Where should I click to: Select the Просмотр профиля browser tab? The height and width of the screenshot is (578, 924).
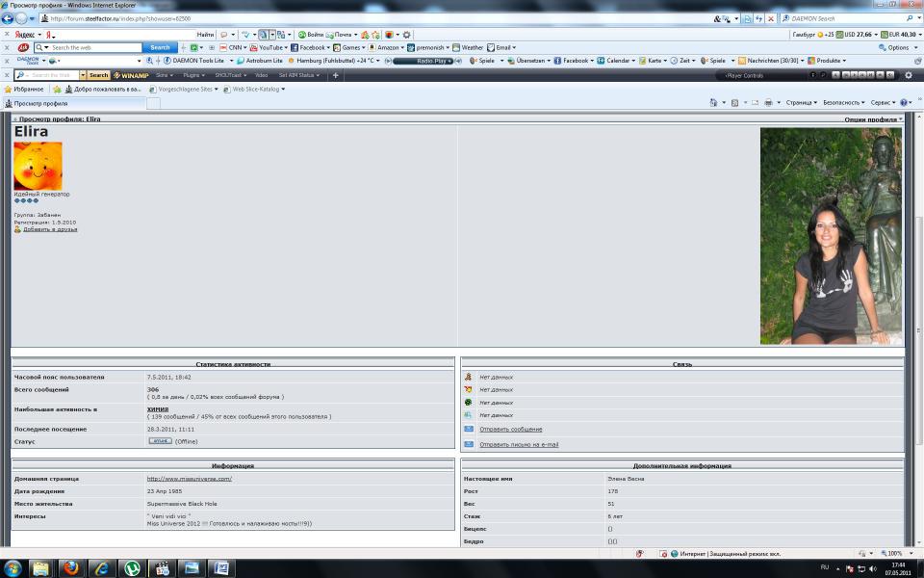coord(73,103)
